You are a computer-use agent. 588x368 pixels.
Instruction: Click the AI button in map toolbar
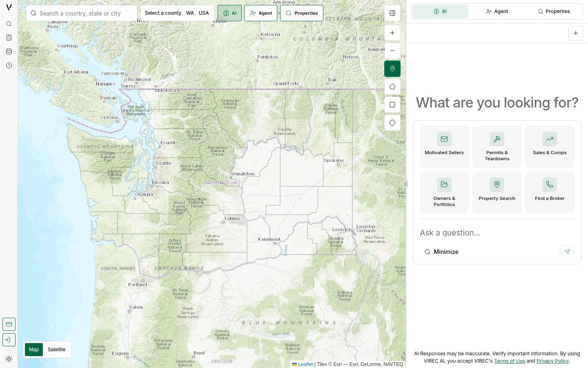229,13
